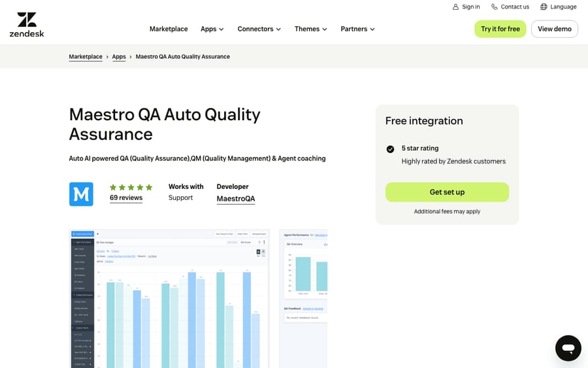Go to Apps breadcrumb link

[x=119, y=57]
